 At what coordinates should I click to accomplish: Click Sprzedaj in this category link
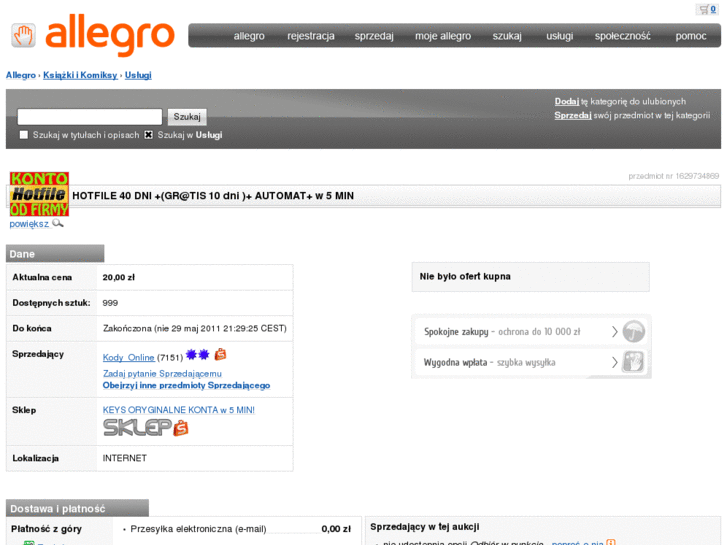pyautogui.click(x=573, y=115)
